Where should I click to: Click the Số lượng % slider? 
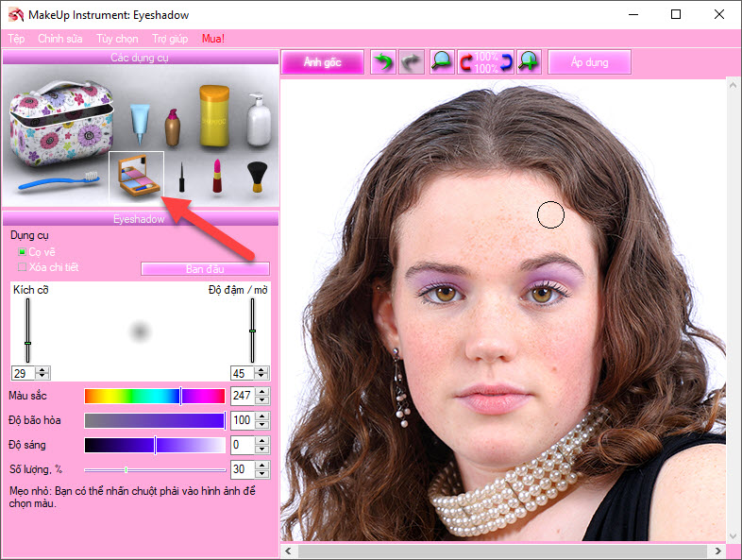tap(155, 469)
